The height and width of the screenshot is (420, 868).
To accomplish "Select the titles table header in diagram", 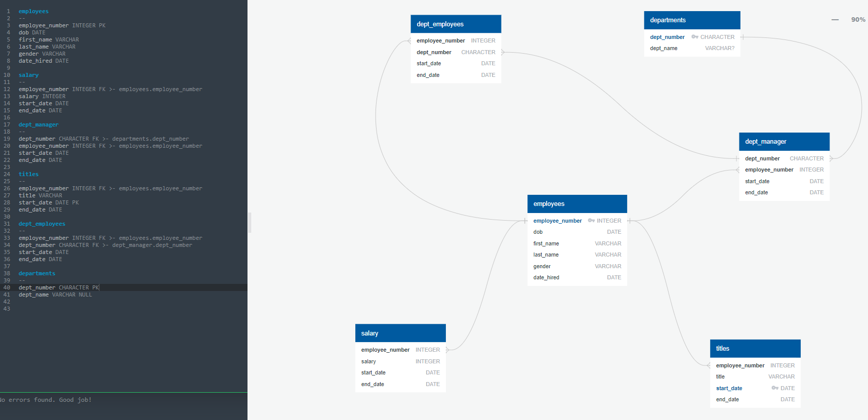I will (755, 349).
